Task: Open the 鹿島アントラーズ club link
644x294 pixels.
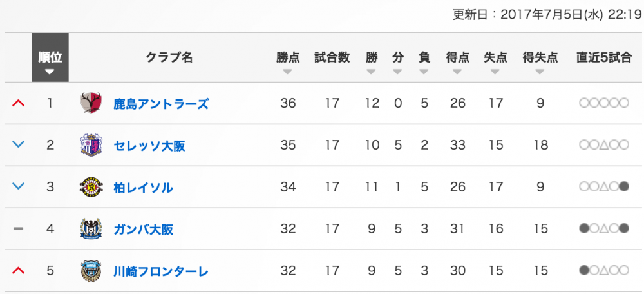Action: tap(161, 103)
